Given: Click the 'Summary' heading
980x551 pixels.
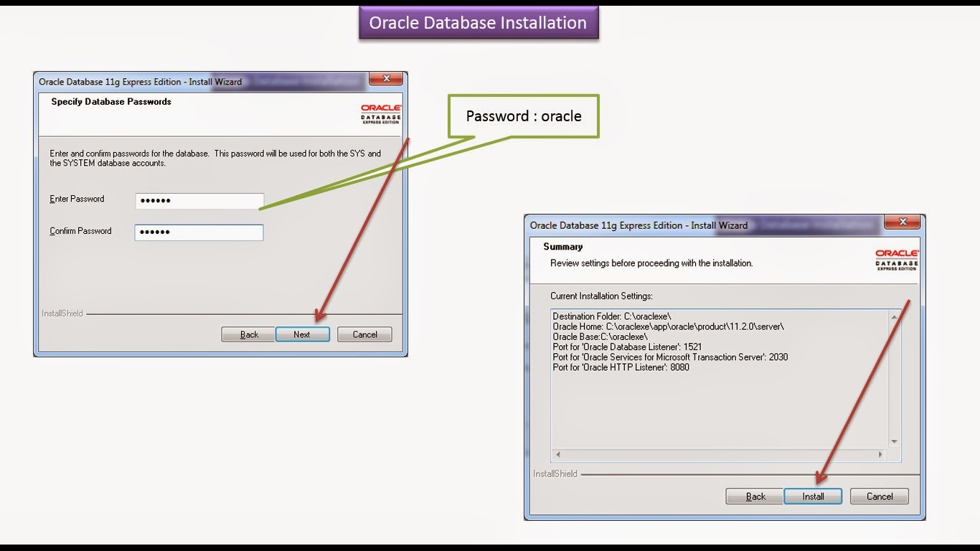Looking at the screenshot, I should coord(563,247).
